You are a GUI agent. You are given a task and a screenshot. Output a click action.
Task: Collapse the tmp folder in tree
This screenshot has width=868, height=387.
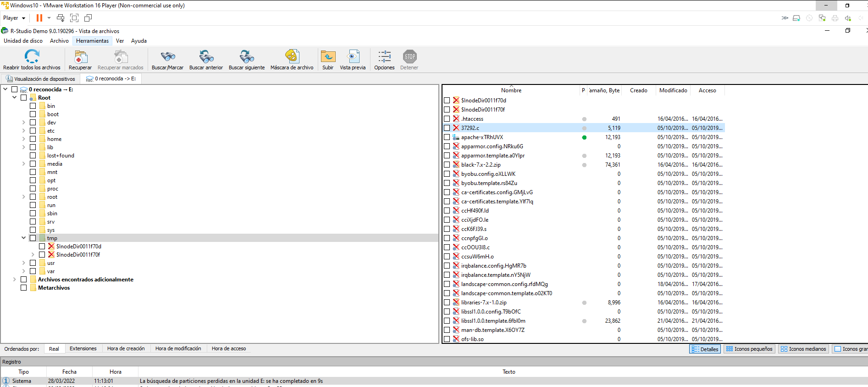[x=24, y=238]
